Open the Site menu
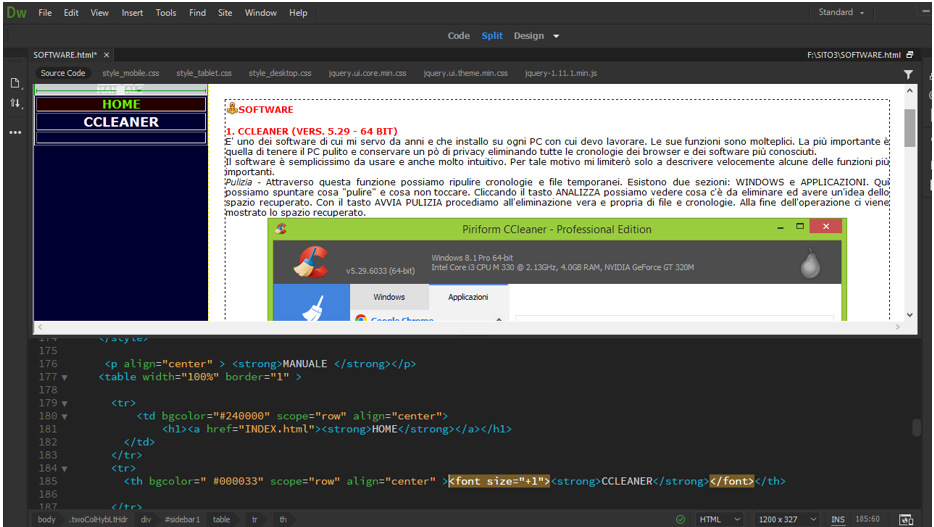This screenshot has height=527, width=934. 225,13
